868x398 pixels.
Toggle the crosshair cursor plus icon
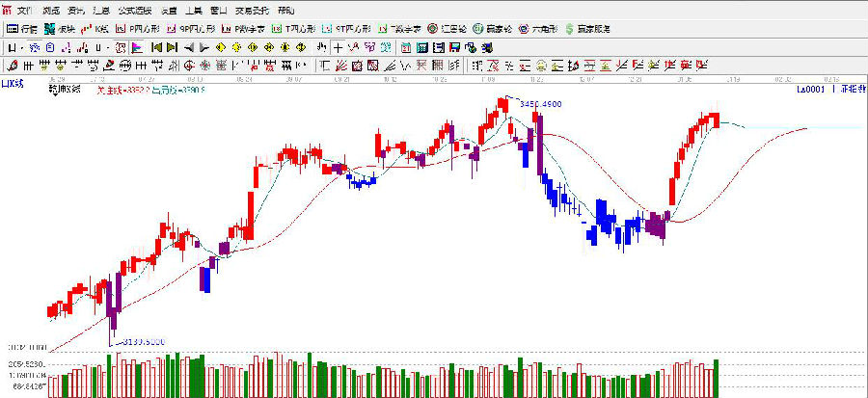tap(338, 46)
